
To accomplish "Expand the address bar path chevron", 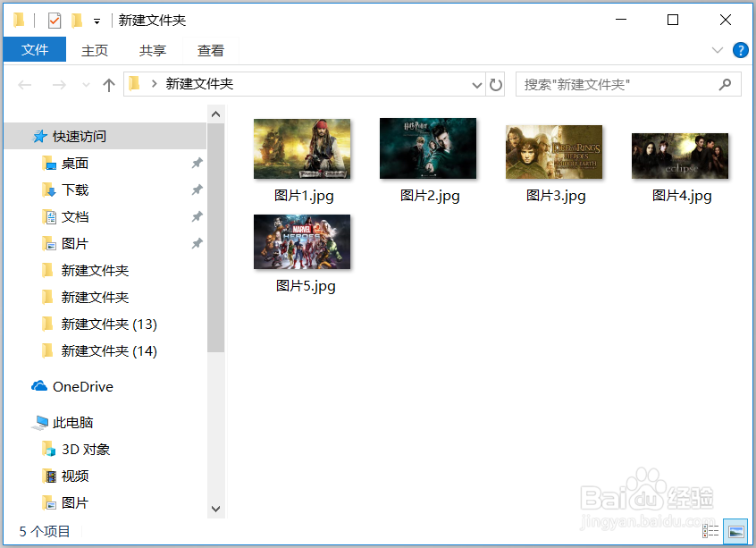I will pos(155,84).
